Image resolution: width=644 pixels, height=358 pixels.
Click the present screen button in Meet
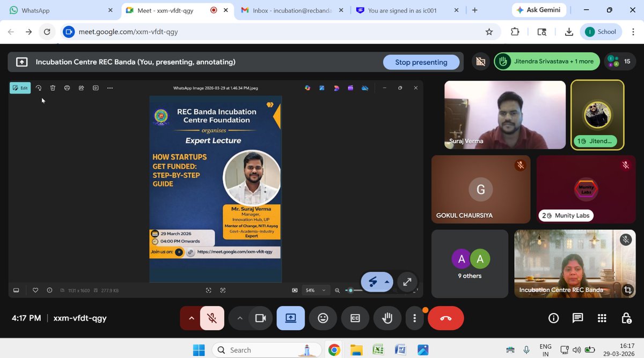click(x=290, y=318)
